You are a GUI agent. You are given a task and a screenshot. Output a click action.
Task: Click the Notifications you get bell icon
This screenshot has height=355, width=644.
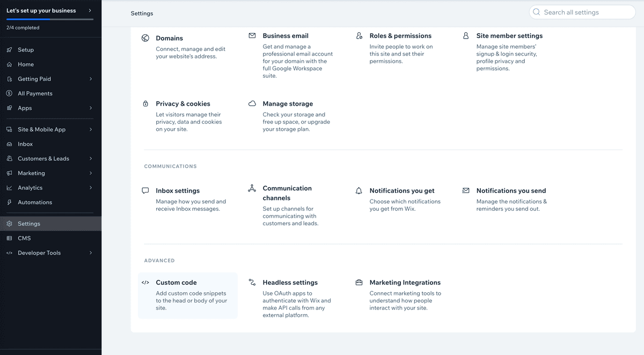coord(359,190)
